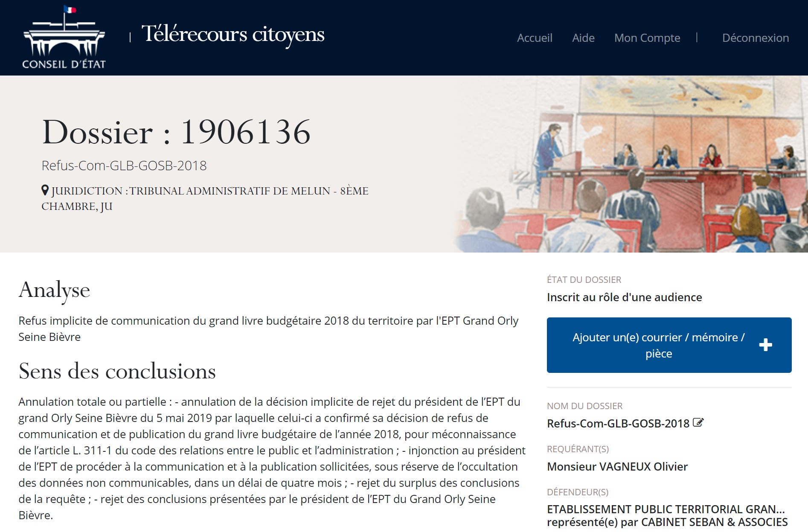Log out via Déconnexion link

click(x=755, y=38)
